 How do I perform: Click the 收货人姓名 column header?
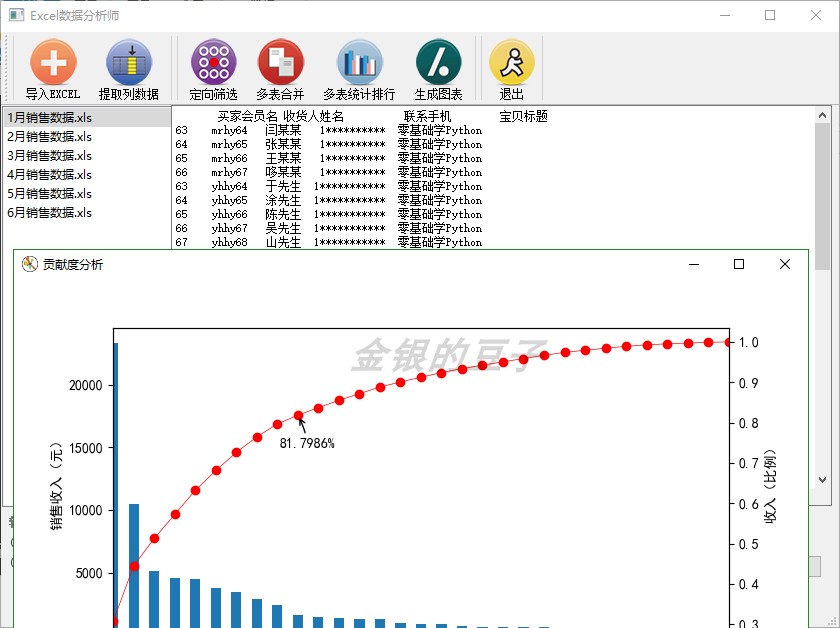(x=313, y=116)
